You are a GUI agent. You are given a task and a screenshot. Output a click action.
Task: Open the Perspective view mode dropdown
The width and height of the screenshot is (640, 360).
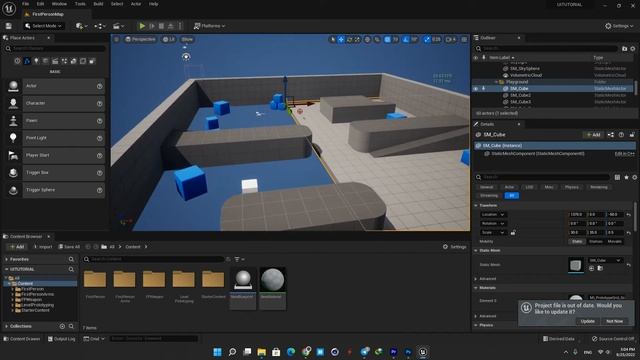pos(140,39)
